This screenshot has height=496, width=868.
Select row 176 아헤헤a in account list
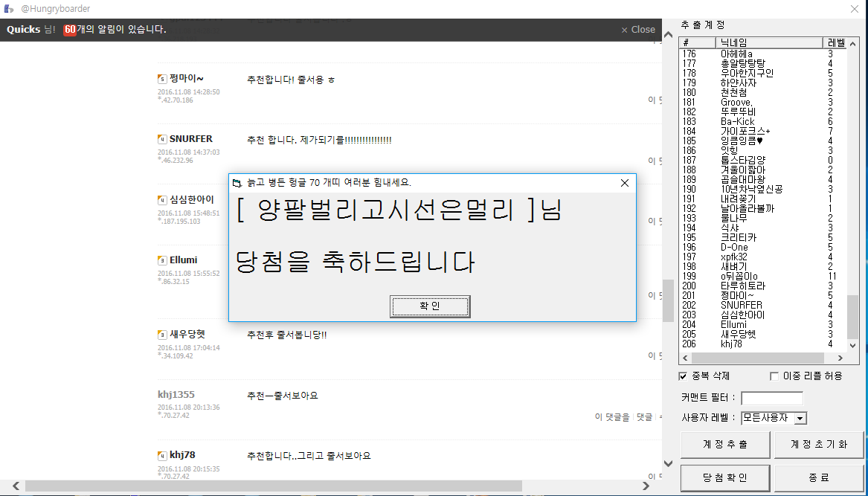pos(762,54)
